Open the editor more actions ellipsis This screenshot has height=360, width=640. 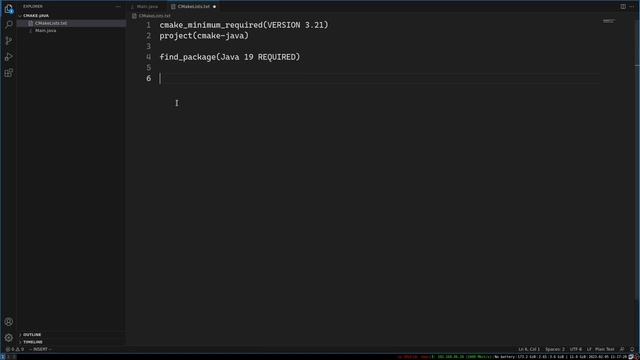coord(631,7)
